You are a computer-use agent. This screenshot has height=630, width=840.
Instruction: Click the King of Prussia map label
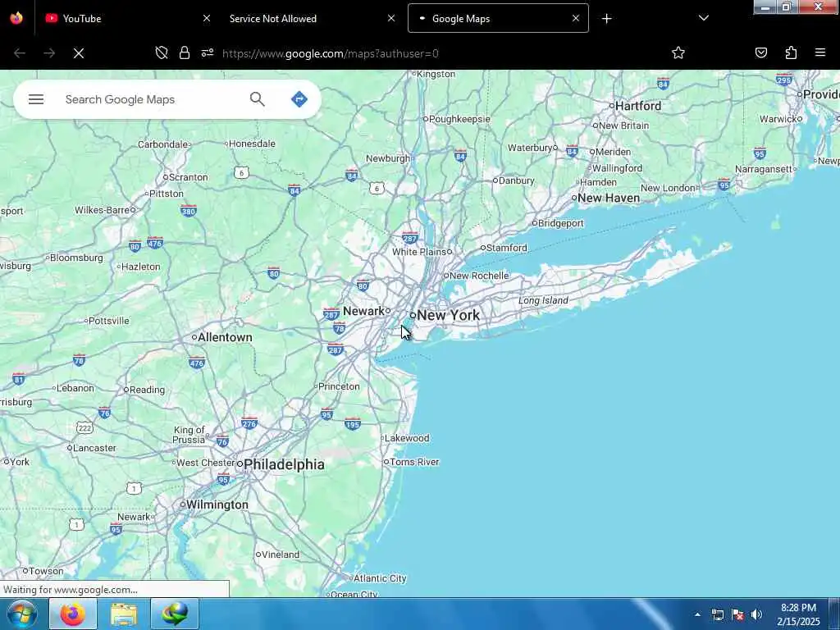(189, 435)
